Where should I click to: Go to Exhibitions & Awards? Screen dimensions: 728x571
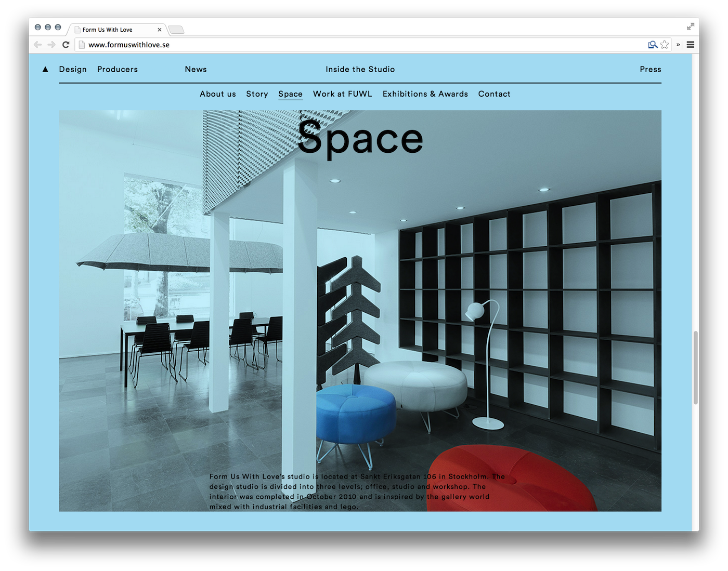pyautogui.click(x=425, y=94)
